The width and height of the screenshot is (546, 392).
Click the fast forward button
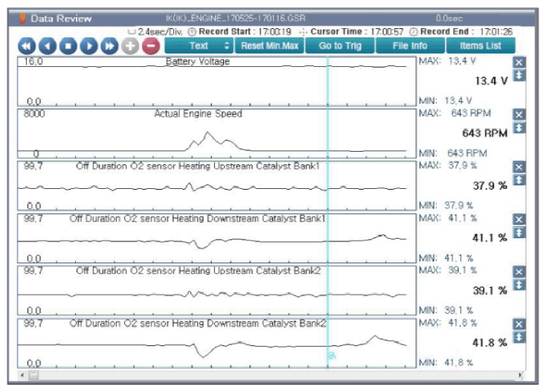point(109,46)
